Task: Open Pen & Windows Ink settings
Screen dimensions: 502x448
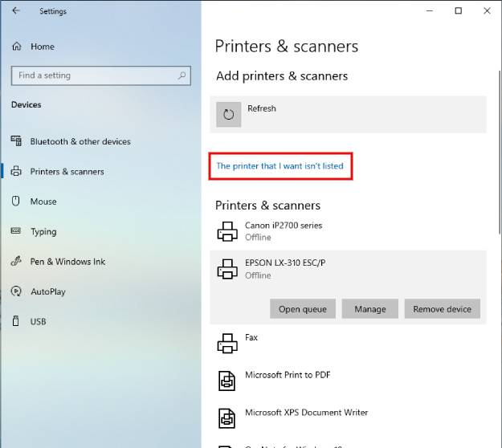Action: 67,262
